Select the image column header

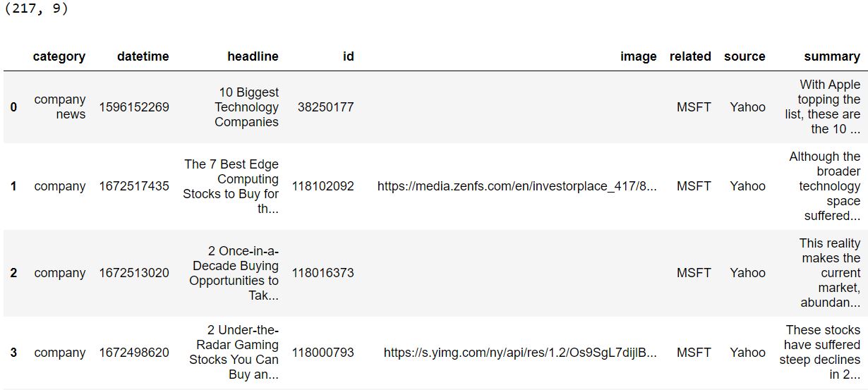639,56
